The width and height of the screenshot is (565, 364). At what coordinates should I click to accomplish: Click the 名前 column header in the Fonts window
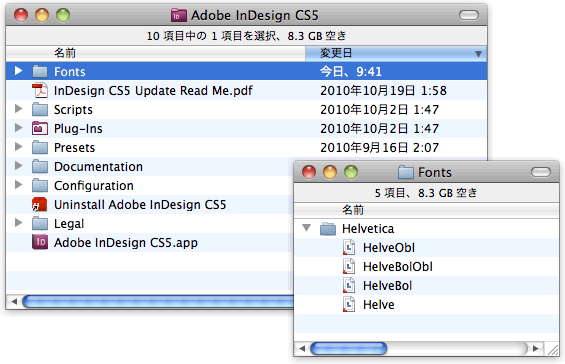point(426,210)
